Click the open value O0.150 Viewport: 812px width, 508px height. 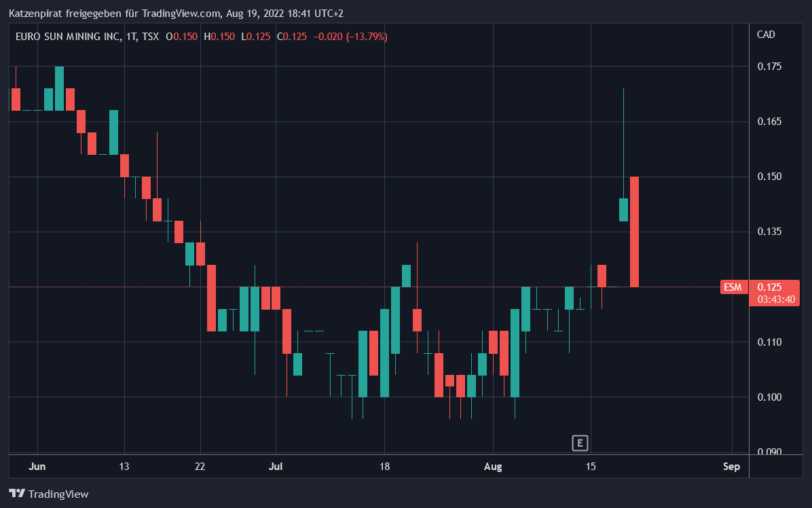[182, 37]
